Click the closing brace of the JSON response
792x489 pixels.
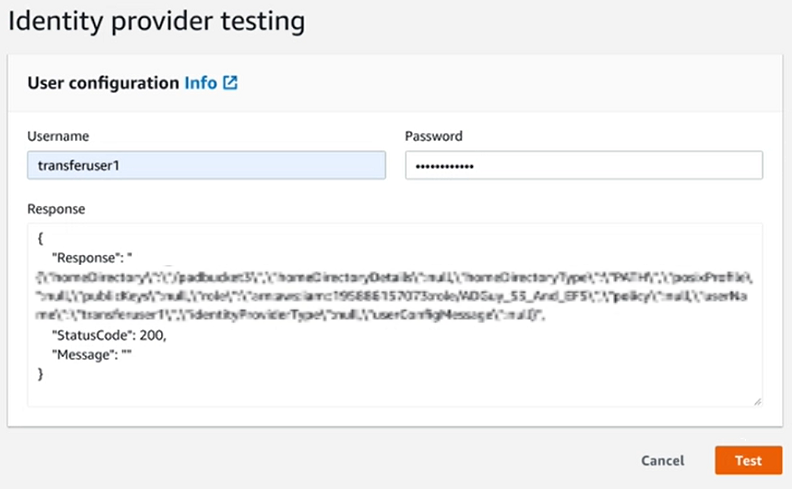[40, 373]
